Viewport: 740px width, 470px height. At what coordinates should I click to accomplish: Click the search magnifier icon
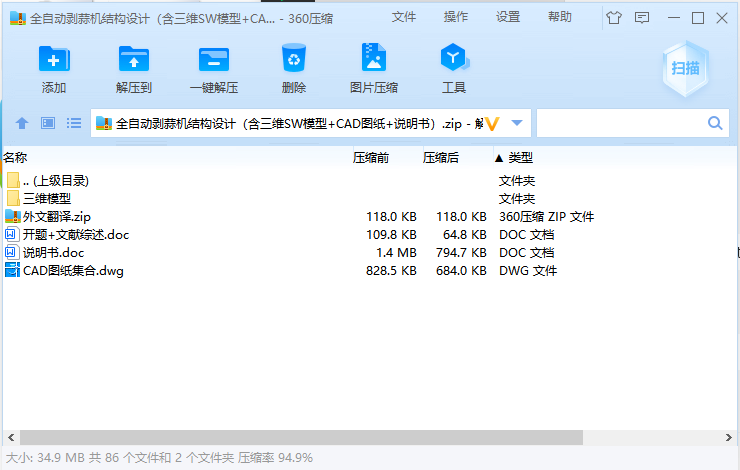[715, 123]
